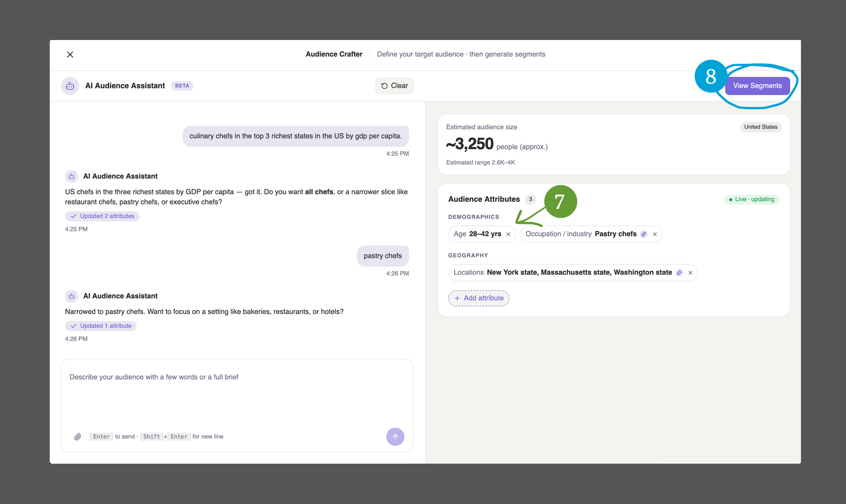Add a new audience attribute
The width and height of the screenshot is (846, 504).
point(478,298)
